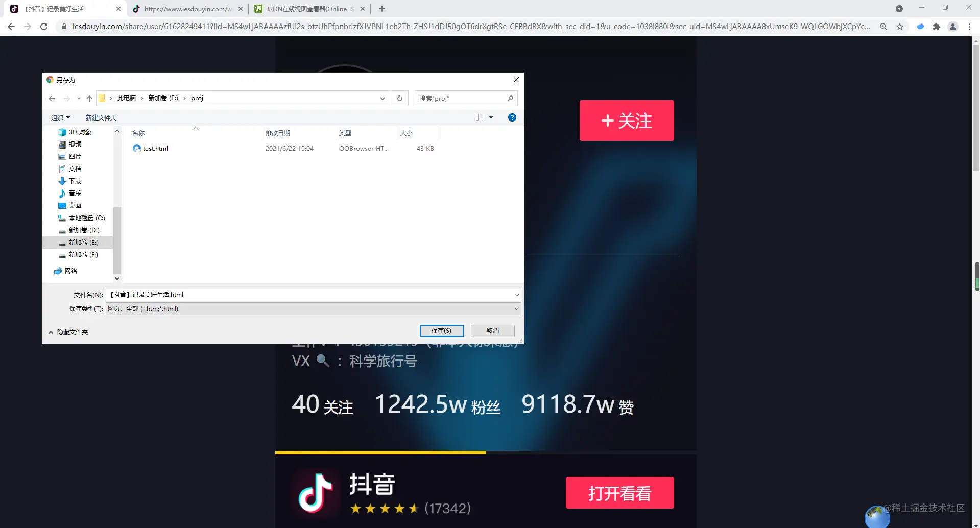This screenshot has height=528, width=980.
Task: Switch to the 【抖音】记录美好生活 tab
Action: pyautogui.click(x=64, y=9)
